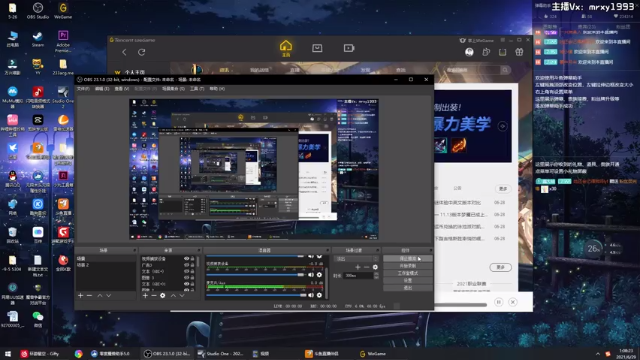640x360 pixels.
Task: Add a scene transition with plus icon
Action: 358,267
